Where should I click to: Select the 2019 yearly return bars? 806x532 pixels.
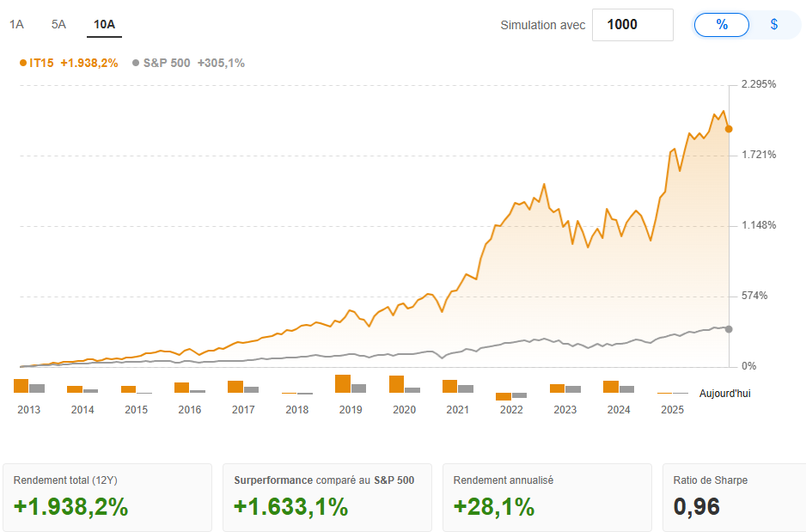[x=351, y=385]
